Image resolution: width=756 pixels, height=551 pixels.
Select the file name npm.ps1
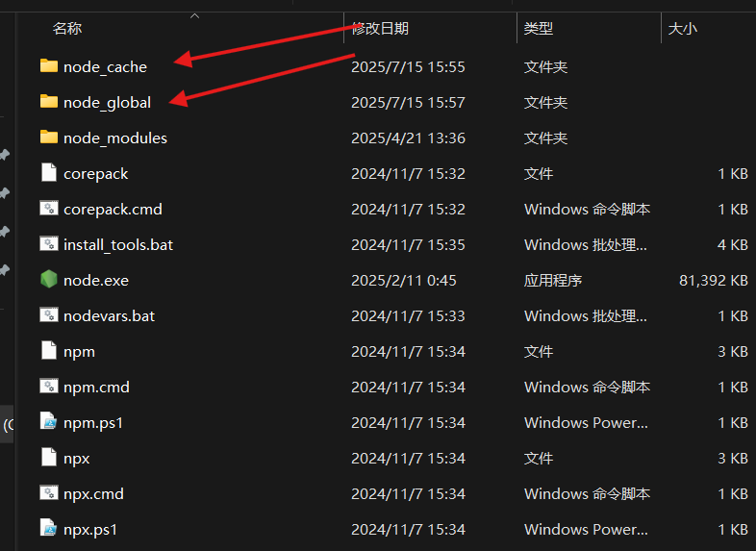pyautogui.click(x=93, y=423)
